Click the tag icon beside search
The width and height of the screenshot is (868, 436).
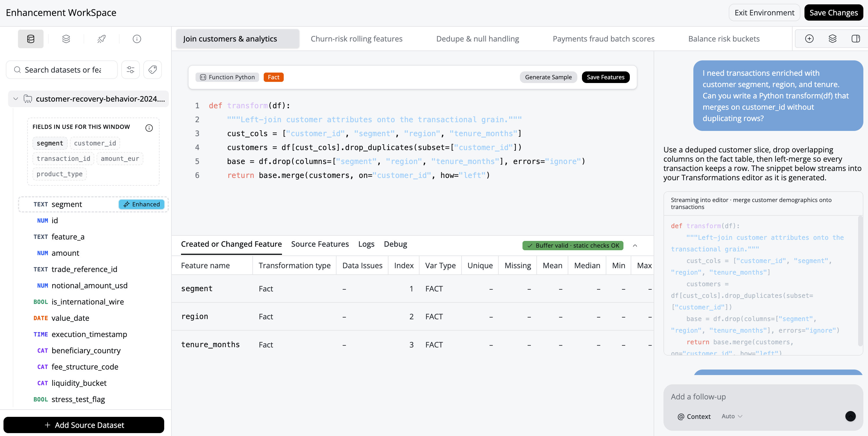(153, 70)
